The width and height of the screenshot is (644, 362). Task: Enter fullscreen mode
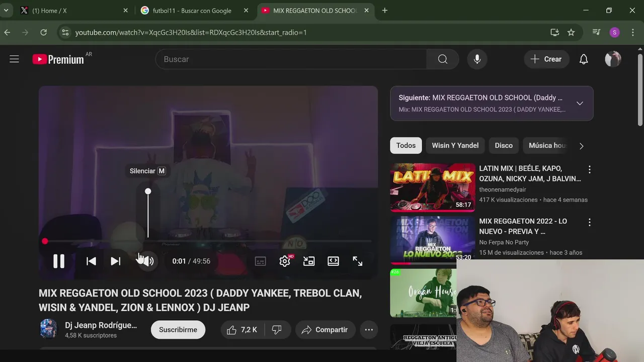pos(358,261)
